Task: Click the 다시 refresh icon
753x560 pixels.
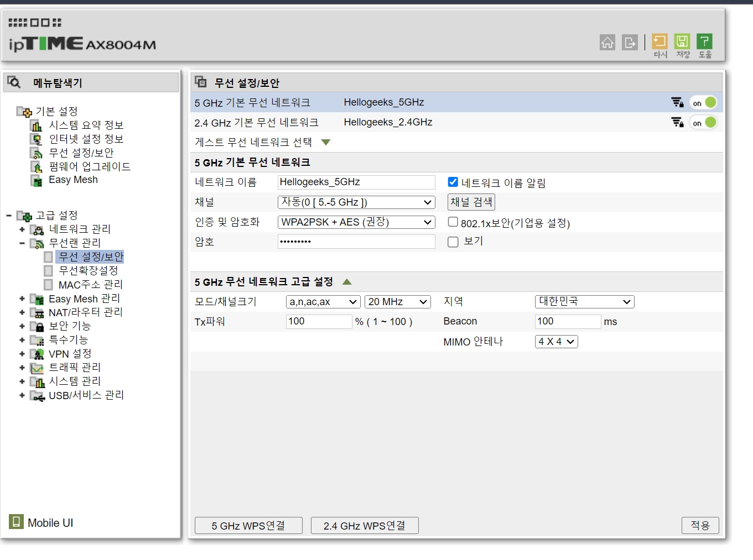Action: [659, 41]
